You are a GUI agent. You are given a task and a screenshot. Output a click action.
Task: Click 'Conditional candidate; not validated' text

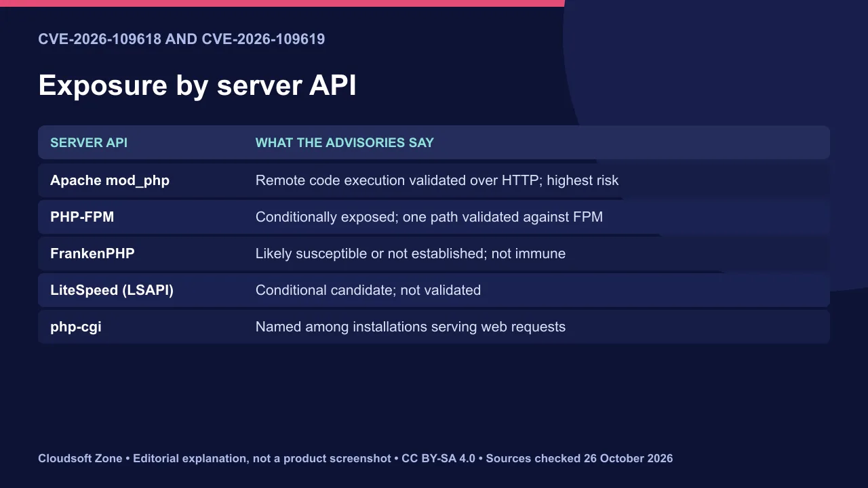click(368, 290)
